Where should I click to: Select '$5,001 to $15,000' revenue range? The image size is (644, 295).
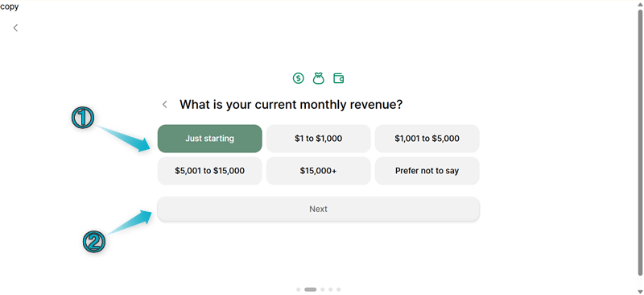(209, 171)
